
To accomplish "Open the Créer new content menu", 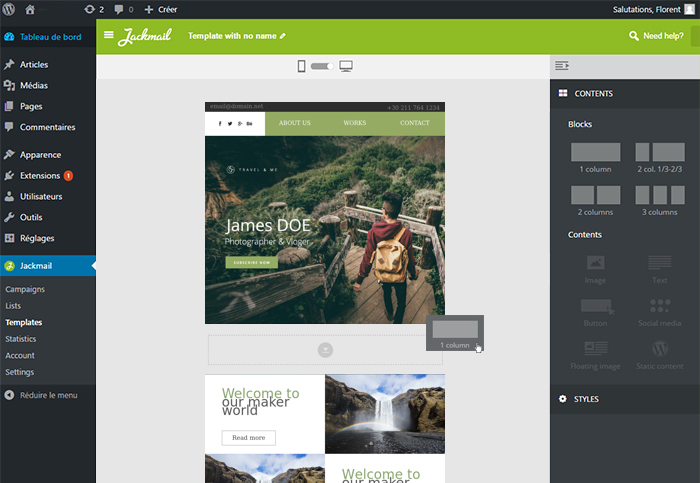I will click(x=161, y=9).
